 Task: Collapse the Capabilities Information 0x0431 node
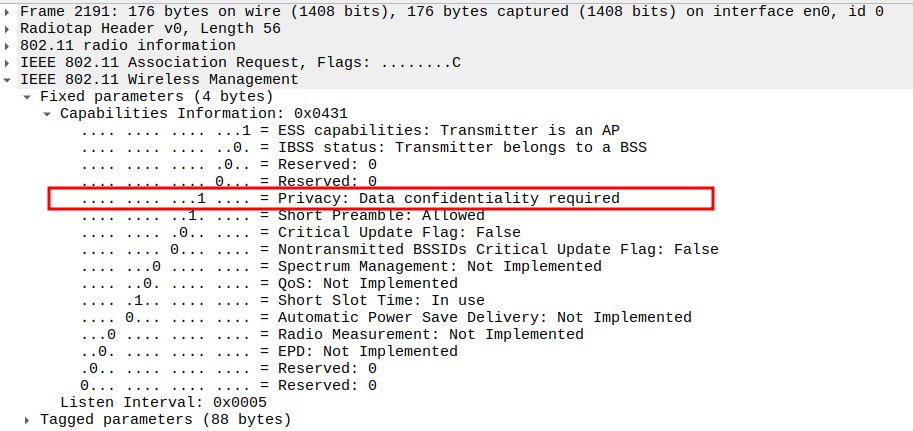pyautogui.click(x=47, y=114)
